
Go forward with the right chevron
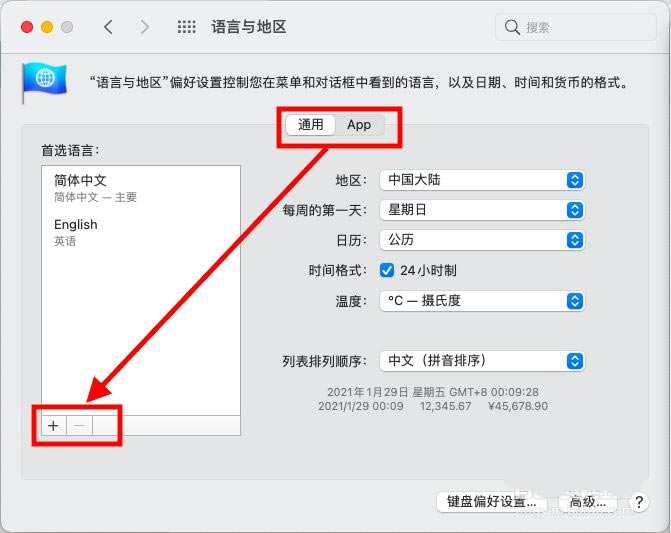click(x=145, y=27)
